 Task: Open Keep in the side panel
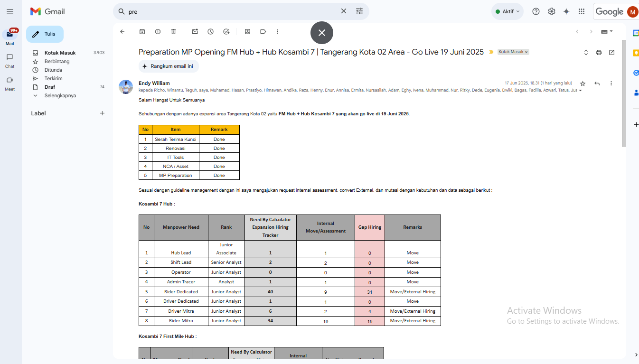636,53
